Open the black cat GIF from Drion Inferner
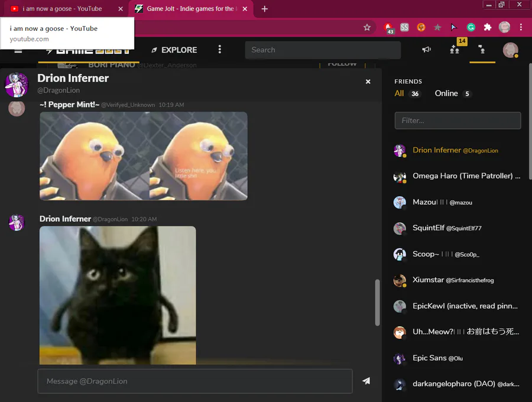The image size is (532, 402). (x=118, y=296)
